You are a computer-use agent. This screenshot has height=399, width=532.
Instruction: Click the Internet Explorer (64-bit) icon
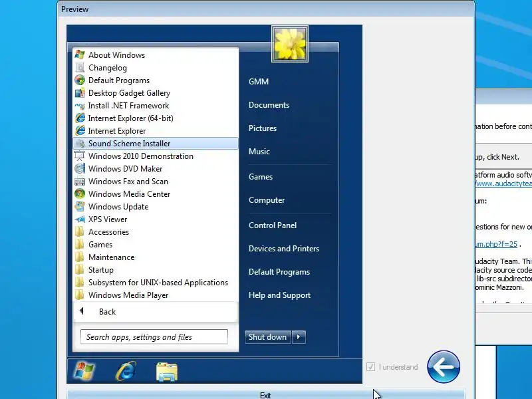(x=80, y=118)
